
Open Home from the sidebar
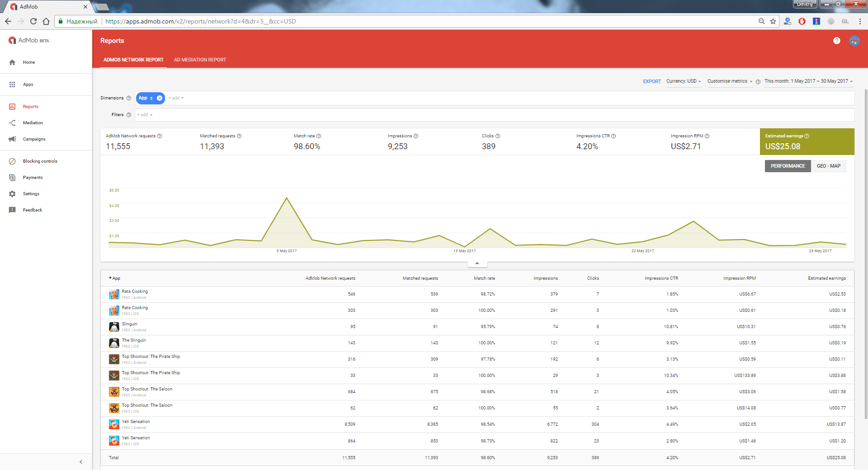(x=29, y=62)
